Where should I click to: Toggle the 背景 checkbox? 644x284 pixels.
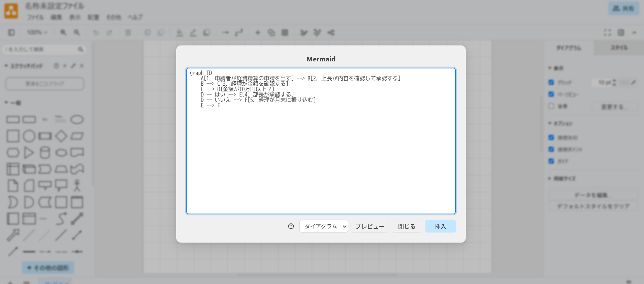551,106
